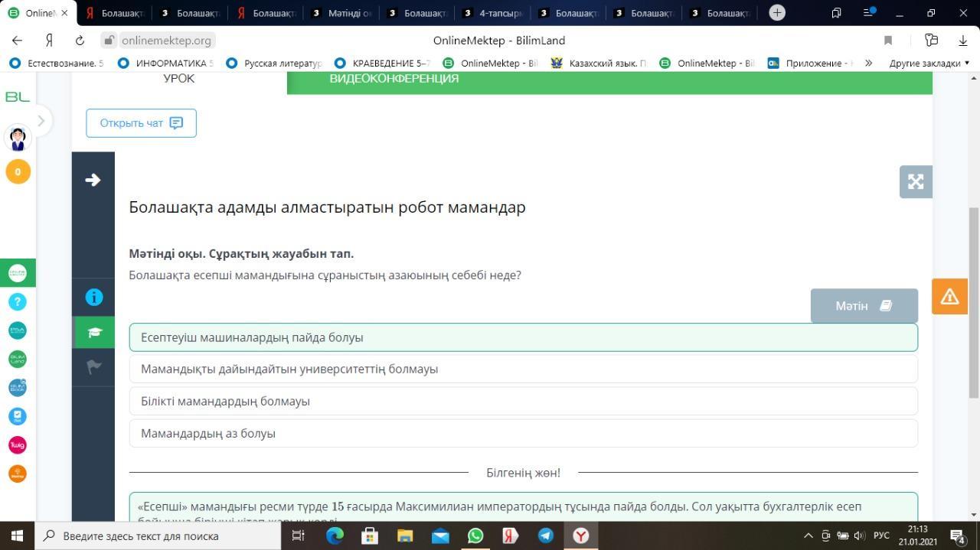Image resolution: width=980 pixels, height=550 pixels.
Task: Click Открыть чат button
Action: [141, 123]
